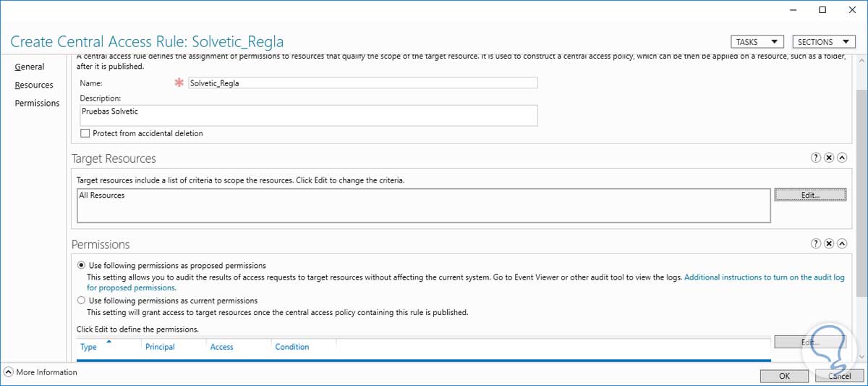The image size is (868, 386).
Task: Go to the Resources section
Action: pyautogui.click(x=34, y=85)
